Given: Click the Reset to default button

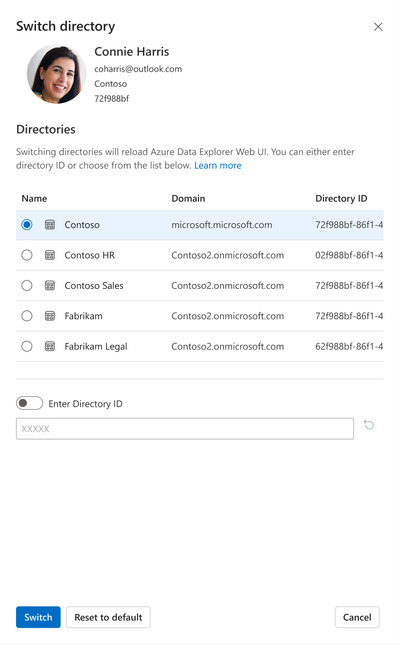Looking at the screenshot, I should 108,617.
